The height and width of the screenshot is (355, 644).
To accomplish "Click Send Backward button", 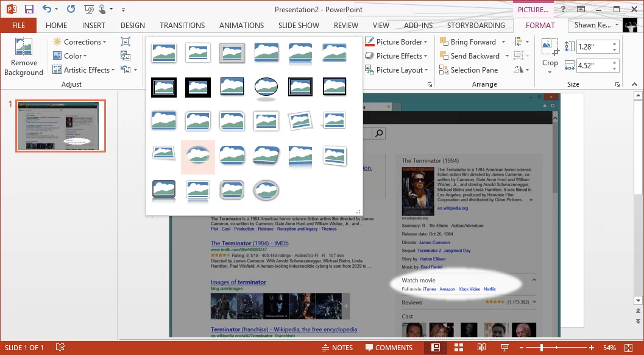I will (470, 56).
